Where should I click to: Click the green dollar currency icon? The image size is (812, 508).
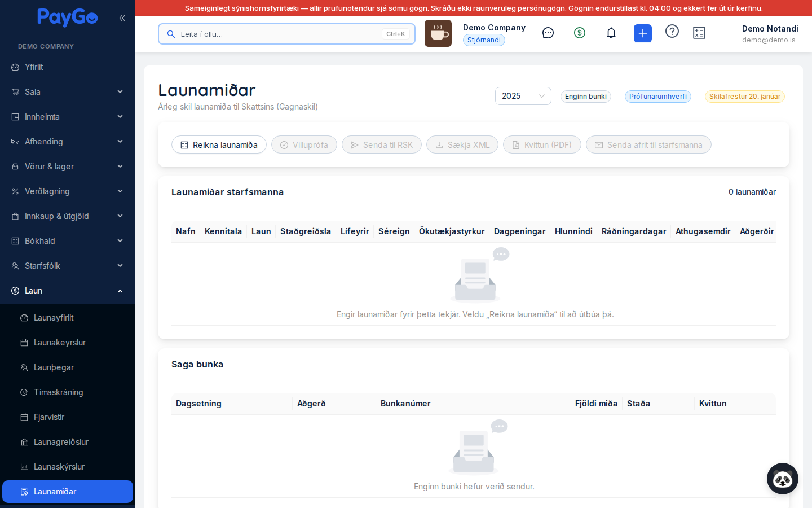click(580, 33)
